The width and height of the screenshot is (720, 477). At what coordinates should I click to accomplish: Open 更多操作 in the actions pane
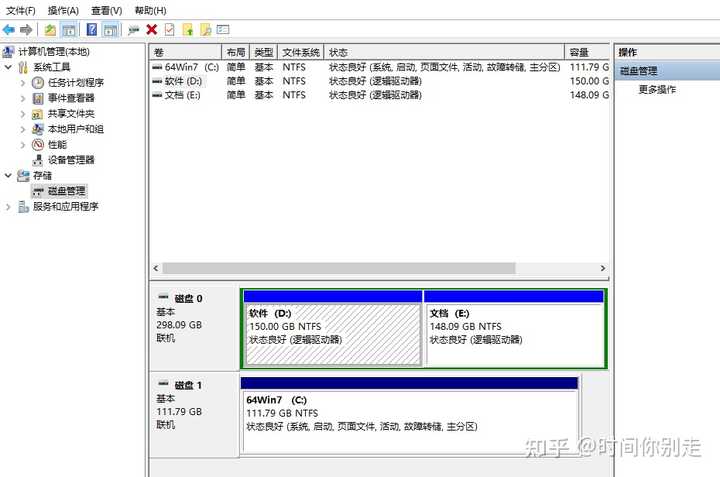657,90
